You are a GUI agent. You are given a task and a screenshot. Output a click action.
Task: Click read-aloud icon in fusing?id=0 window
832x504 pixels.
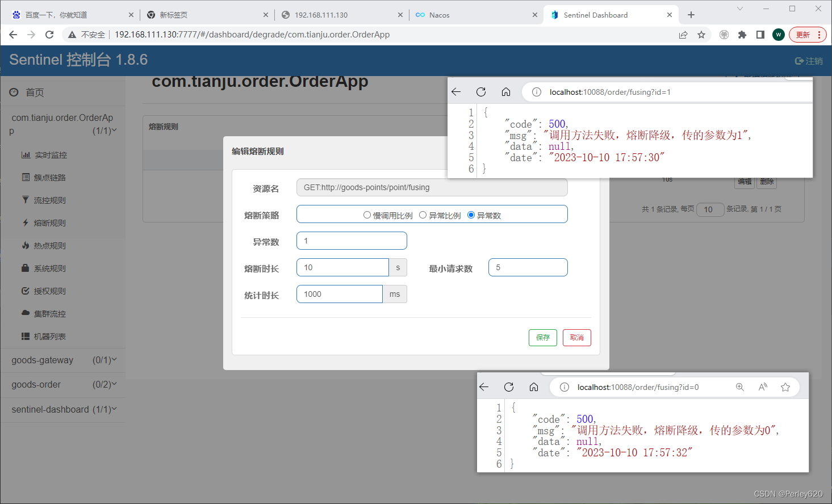coord(763,387)
